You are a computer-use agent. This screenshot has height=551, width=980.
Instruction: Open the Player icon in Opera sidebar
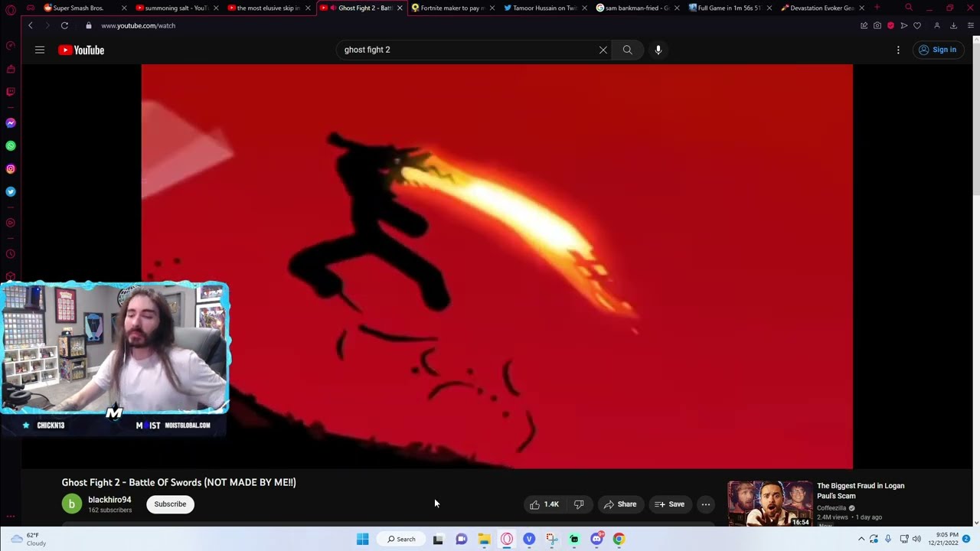(x=11, y=223)
